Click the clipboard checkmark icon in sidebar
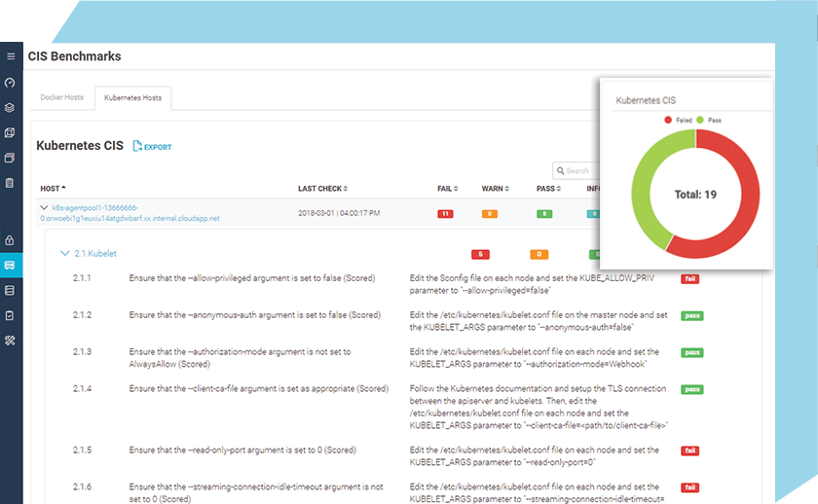The width and height of the screenshot is (818, 504). pos(11,315)
